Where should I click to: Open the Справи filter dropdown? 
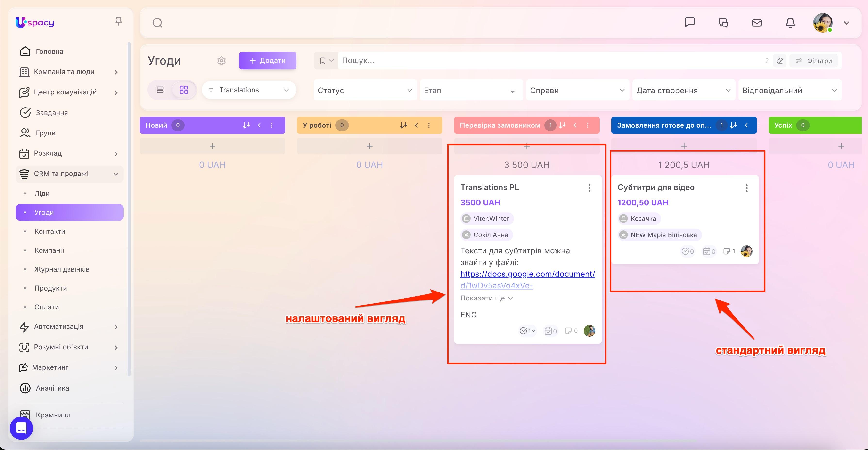(577, 90)
